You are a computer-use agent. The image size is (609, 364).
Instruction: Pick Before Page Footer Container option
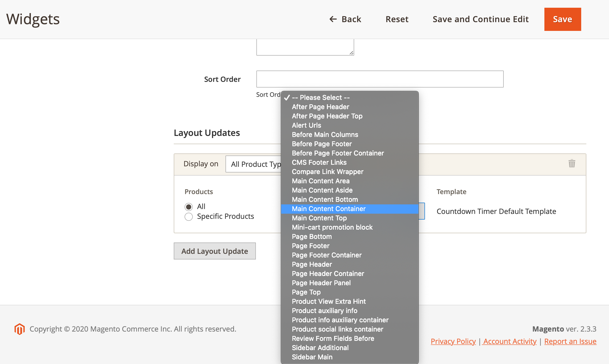(x=350, y=153)
